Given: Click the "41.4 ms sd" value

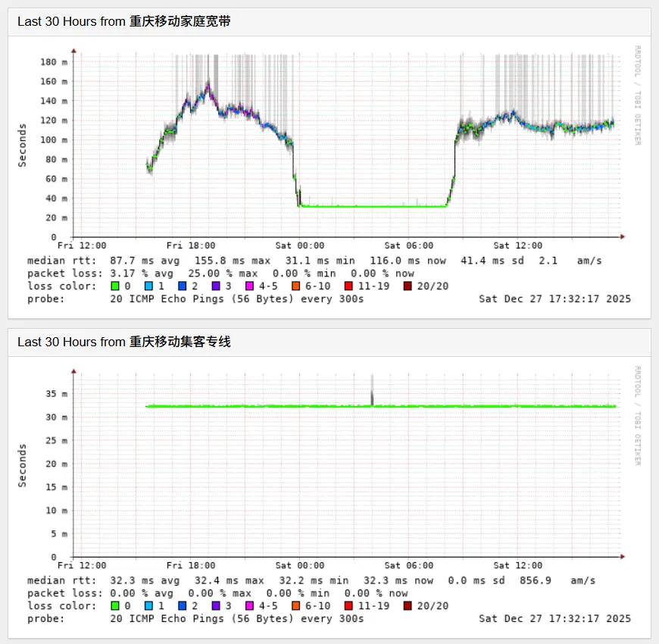Looking at the screenshot, I should coord(492,261).
